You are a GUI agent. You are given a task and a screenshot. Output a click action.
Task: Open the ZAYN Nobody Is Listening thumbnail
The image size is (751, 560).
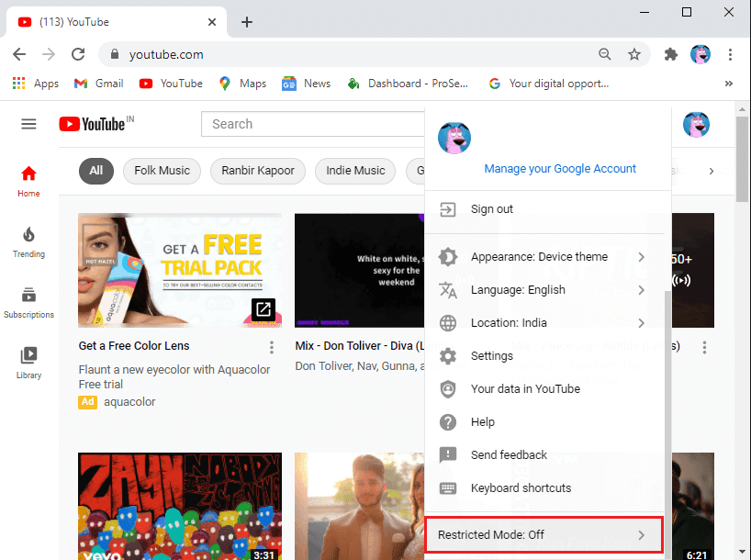click(x=180, y=507)
